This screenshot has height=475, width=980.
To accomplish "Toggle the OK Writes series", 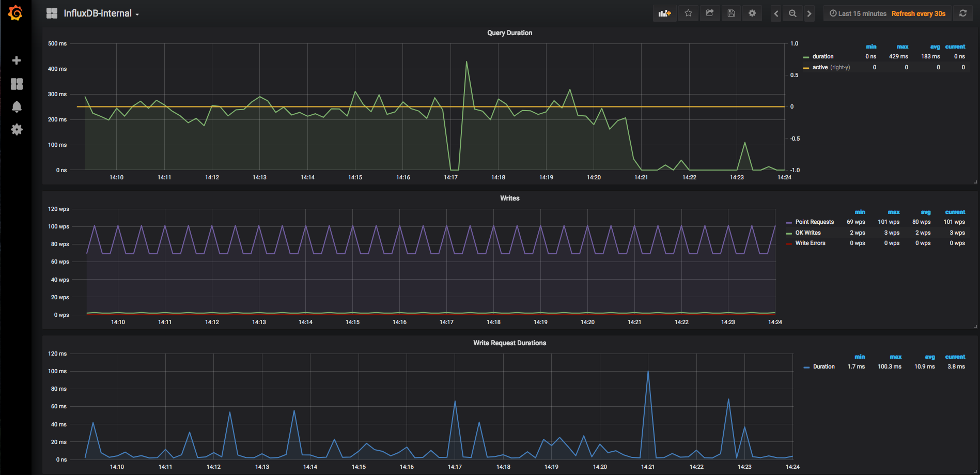I will click(x=808, y=233).
